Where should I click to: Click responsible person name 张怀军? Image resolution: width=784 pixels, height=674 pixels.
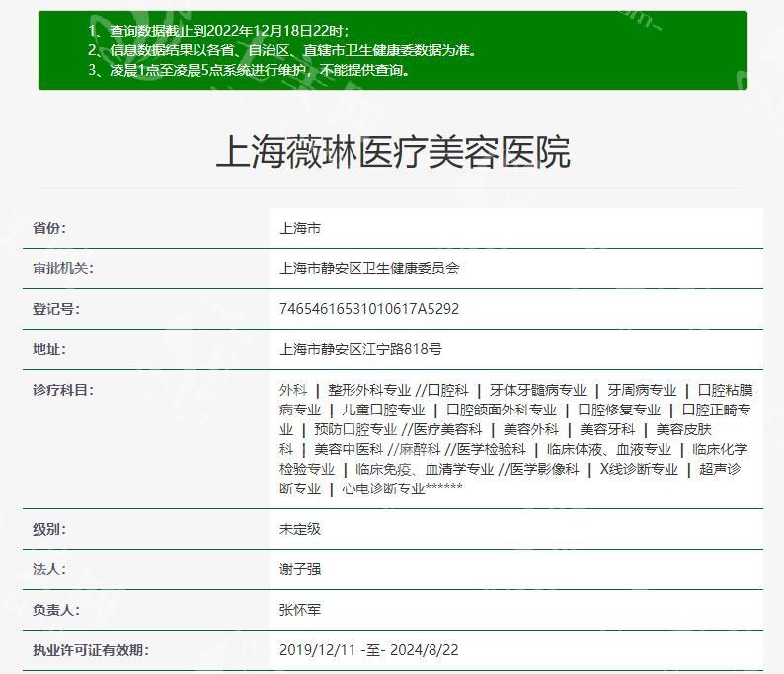coord(300,610)
